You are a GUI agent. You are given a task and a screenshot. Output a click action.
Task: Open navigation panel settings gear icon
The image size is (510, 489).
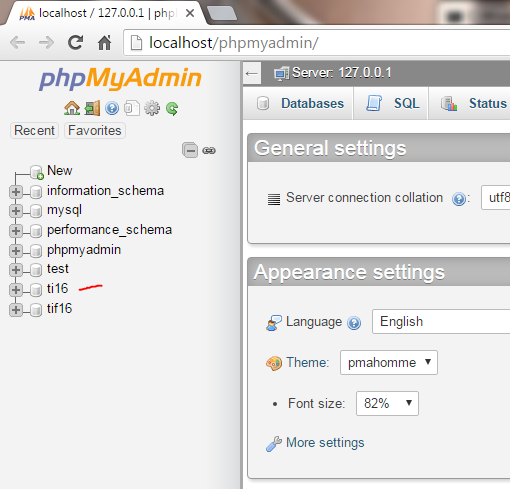click(152, 108)
